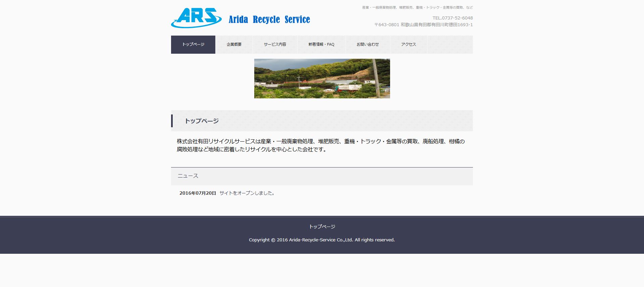Click the Copyright © 2016 footer text
The width and height of the screenshot is (644, 287).
tap(322, 240)
